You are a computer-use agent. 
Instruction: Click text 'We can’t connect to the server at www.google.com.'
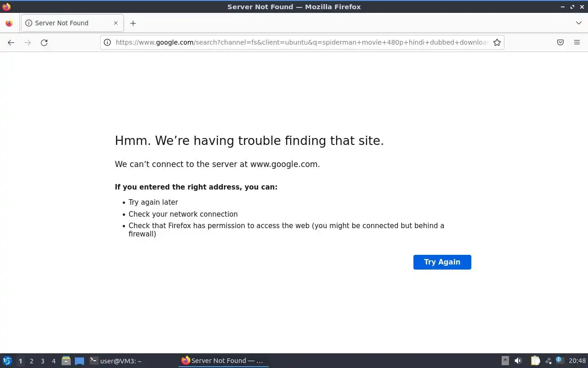[217, 164]
